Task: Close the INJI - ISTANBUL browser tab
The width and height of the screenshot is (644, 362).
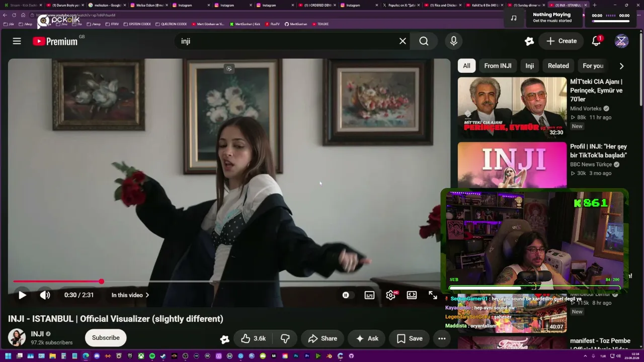Action: coord(586,5)
